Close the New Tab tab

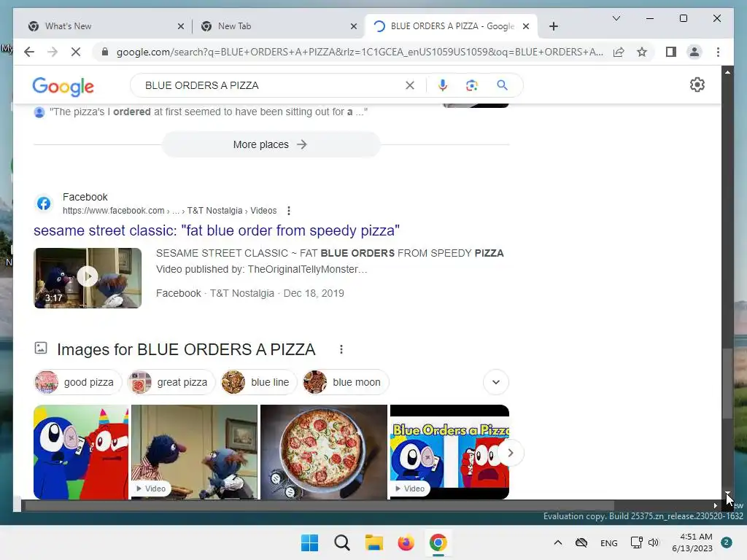point(354,26)
